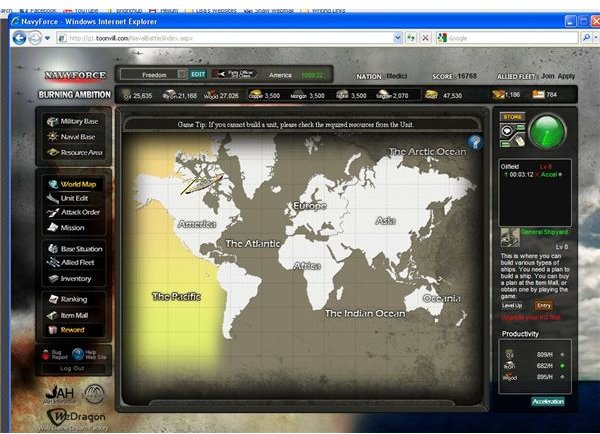Click the Accel link for Oilfield
The image size is (600, 434).
pyautogui.click(x=551, y=175)
